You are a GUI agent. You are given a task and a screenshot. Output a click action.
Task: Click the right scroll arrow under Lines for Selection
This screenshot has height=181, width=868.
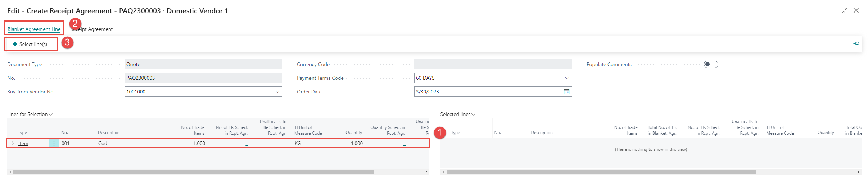coord(426,172)
